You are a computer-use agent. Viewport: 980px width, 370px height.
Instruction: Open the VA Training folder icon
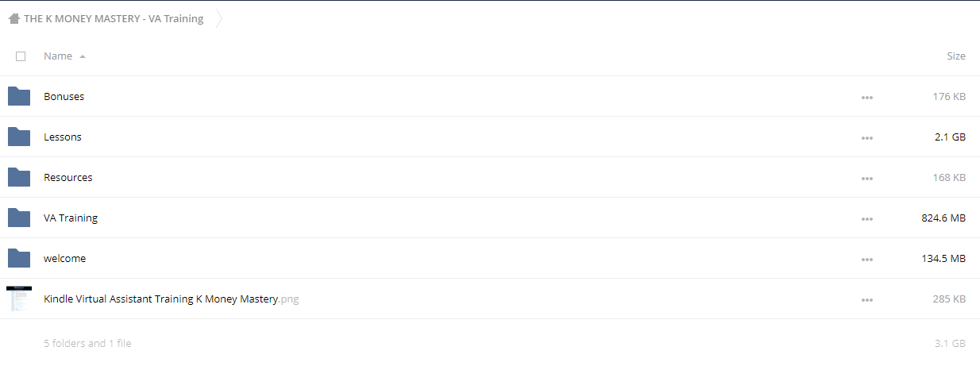click(x=19, y=218)
